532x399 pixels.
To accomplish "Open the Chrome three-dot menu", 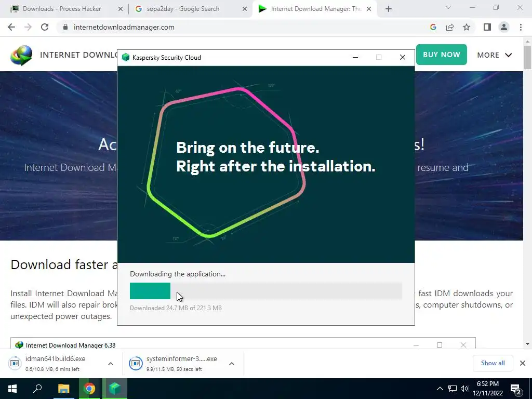I will click(x=521, y=27).
